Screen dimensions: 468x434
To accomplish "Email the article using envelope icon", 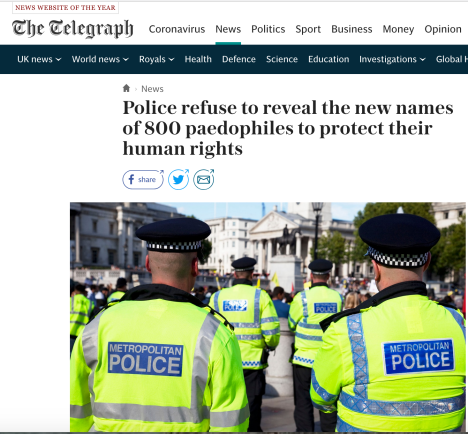I will click(x=204, y=179).
